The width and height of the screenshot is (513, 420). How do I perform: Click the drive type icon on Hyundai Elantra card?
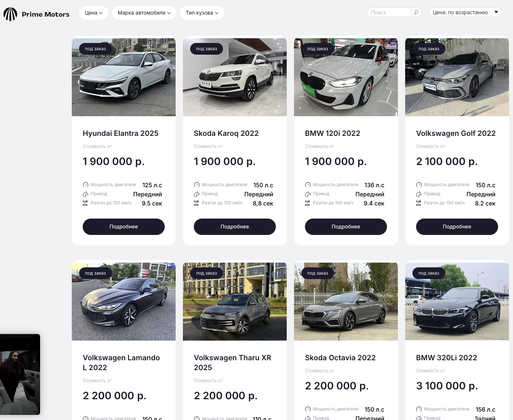85,194
